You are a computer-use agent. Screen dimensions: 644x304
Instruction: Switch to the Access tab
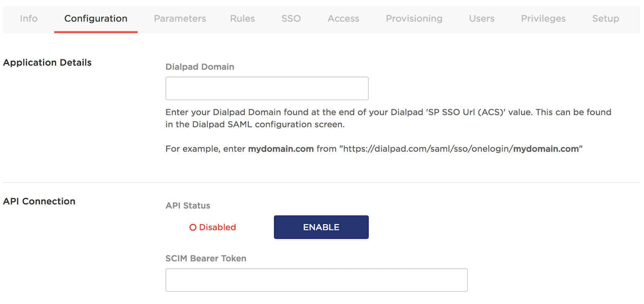point(343,18)
